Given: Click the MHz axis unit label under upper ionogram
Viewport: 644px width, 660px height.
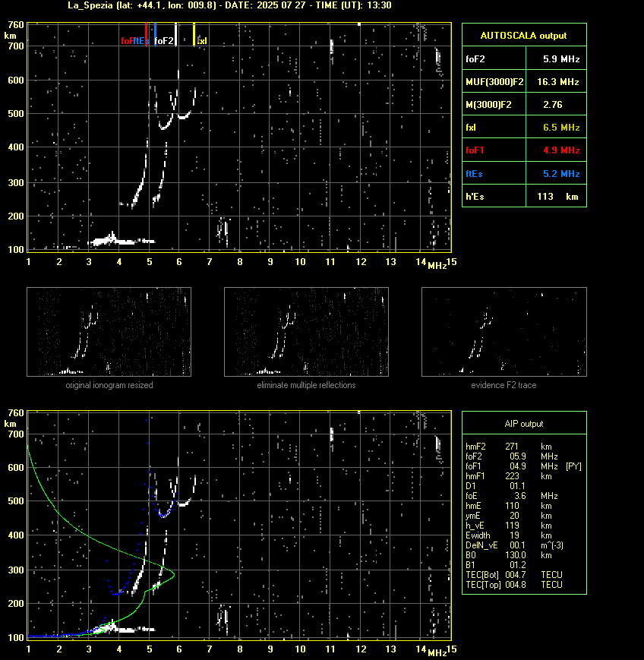Looking at the screenshot, I should (x=437, y=265).
